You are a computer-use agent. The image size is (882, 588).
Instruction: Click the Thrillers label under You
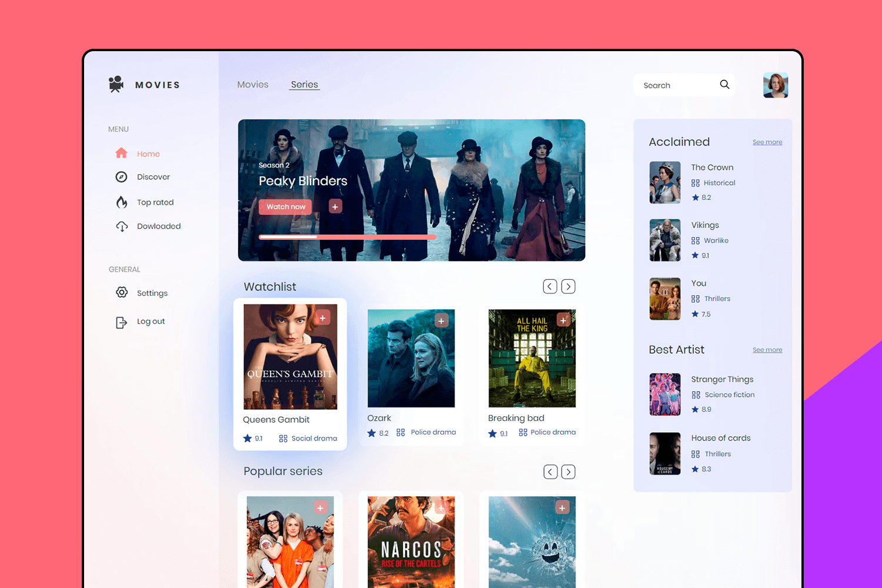717,299
